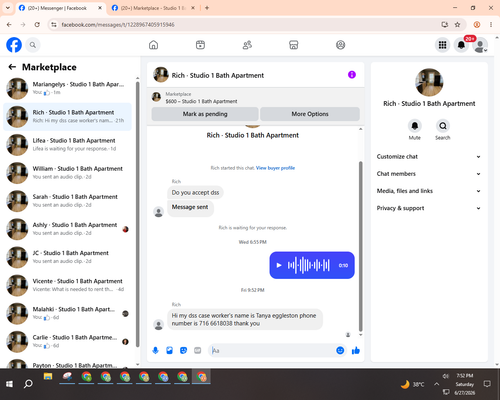
Task: Open the Reels video icon
Action: pos(200,45)
